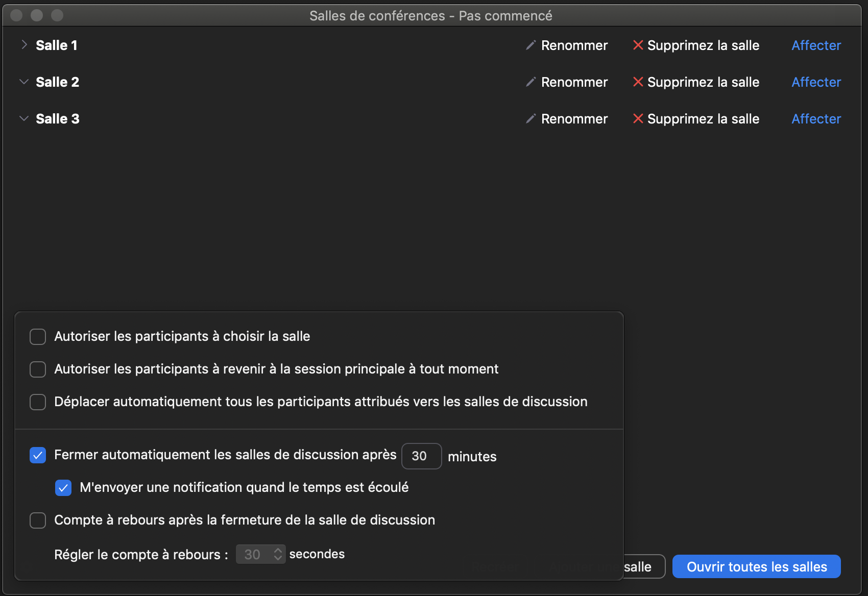868x596 pixels.
Task: Click the red X delete icon for Salle 2
Action: pyautogui.click(x=638, y=82)
